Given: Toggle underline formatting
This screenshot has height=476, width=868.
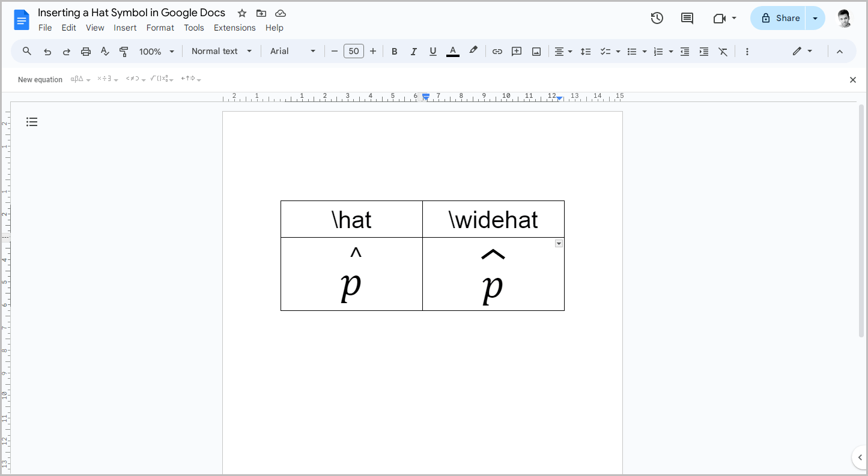Looking at the screenshot, I should [432, 51].
